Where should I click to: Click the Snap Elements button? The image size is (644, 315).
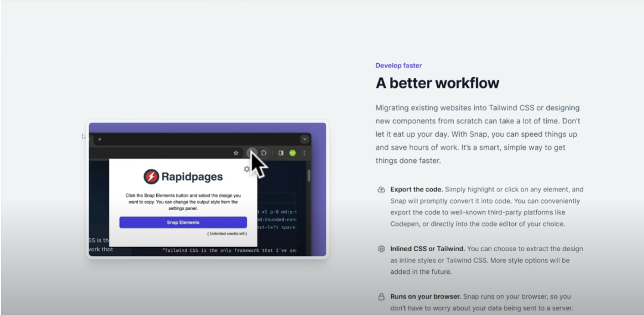[183, 223]
